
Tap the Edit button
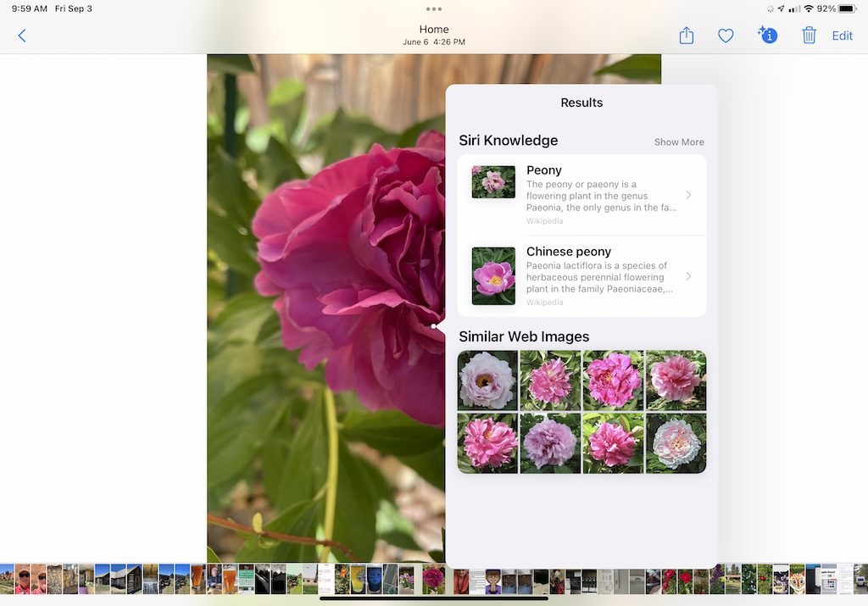click(x=842, y=36)
